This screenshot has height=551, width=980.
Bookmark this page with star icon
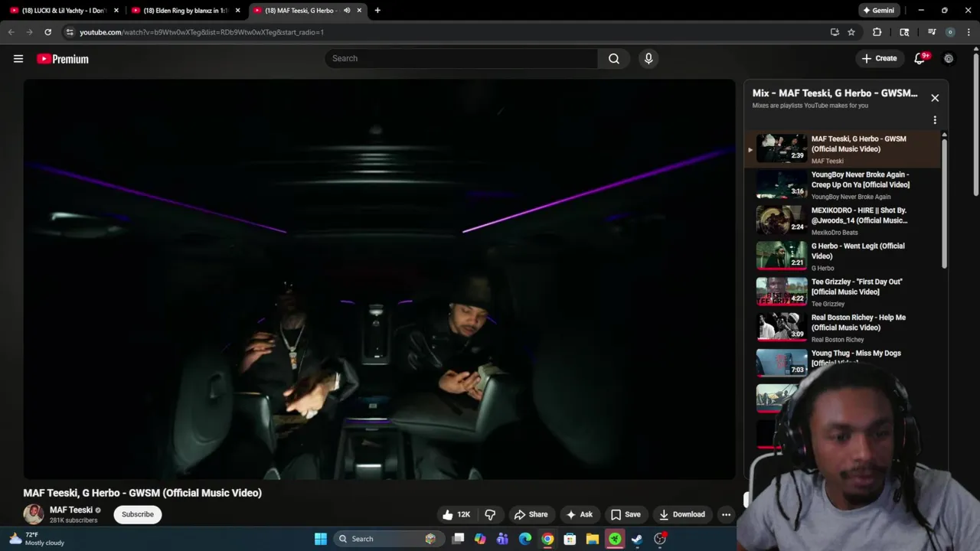tap(851, 32)
